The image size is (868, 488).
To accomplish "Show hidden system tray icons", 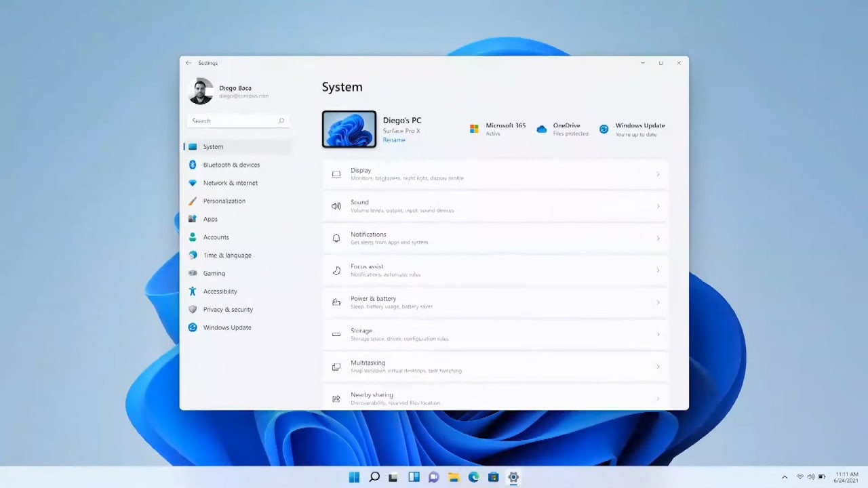I will point(785,477).
